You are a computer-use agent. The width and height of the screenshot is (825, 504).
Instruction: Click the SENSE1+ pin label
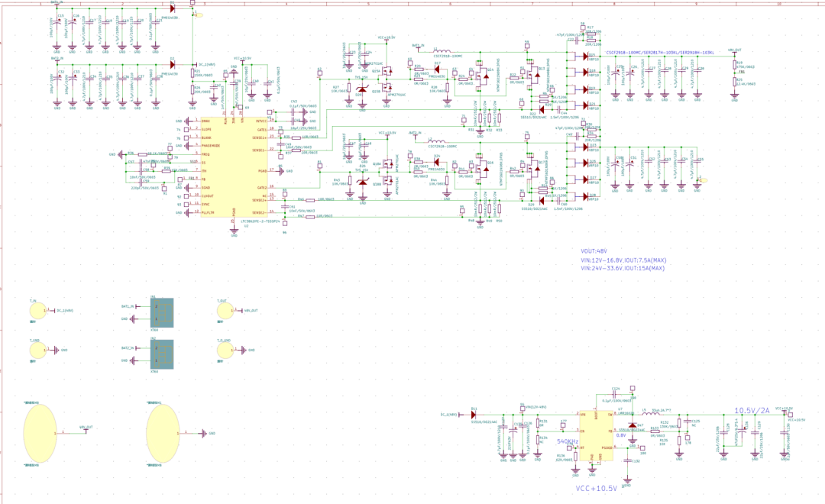pos(260,137)
